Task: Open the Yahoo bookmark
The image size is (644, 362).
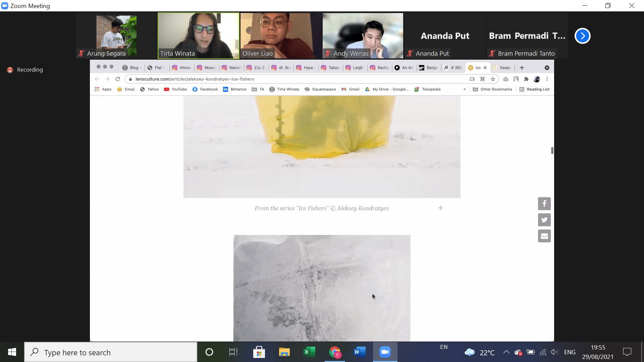Action: pyautogui.click(x=150, y=89)
